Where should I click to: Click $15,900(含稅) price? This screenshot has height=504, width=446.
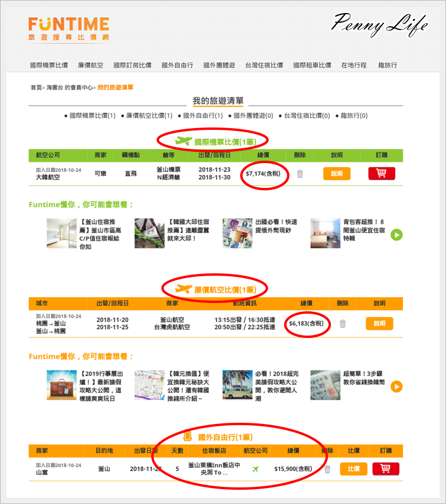click(x=293, y=469)
